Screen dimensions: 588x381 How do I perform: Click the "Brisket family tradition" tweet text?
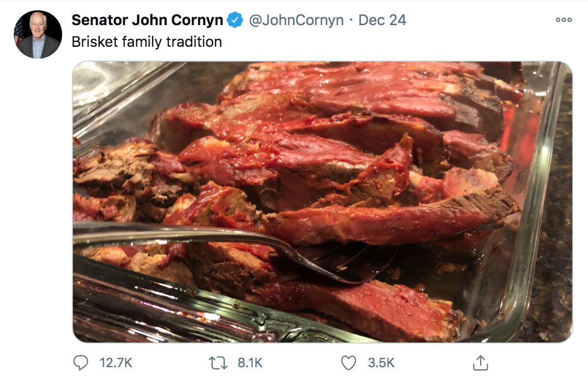tap(147, 42)
